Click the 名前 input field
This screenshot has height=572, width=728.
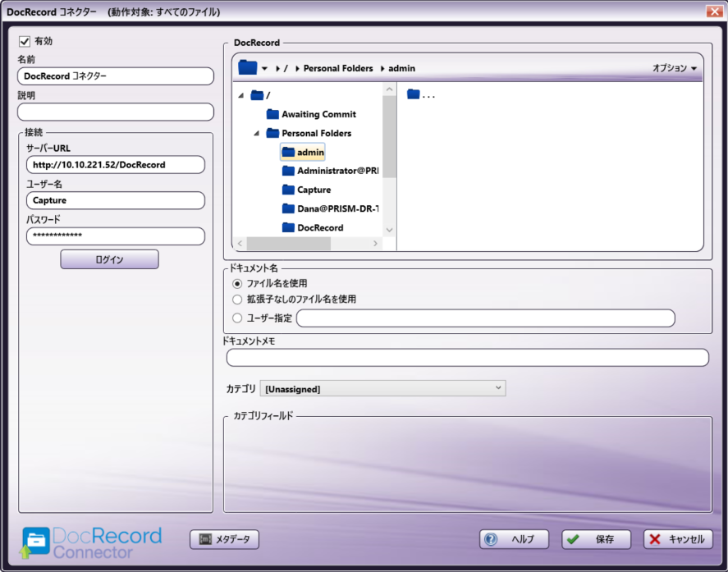[116, 76]
